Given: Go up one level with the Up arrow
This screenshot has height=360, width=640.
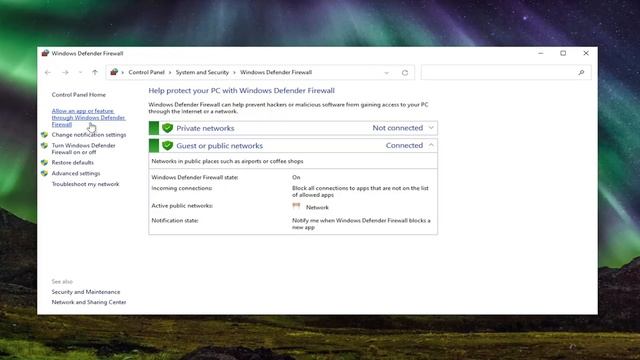Looking at the screenshot, I should tap(95, 72).
